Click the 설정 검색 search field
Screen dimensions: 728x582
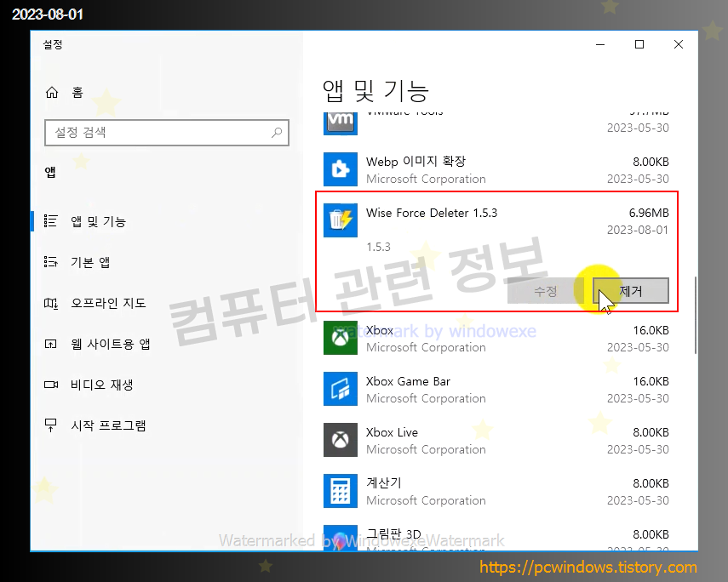167,133
